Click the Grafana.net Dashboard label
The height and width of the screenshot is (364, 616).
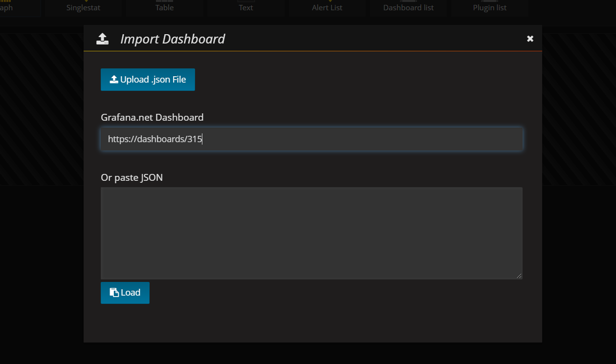click(x=152, y=118)
